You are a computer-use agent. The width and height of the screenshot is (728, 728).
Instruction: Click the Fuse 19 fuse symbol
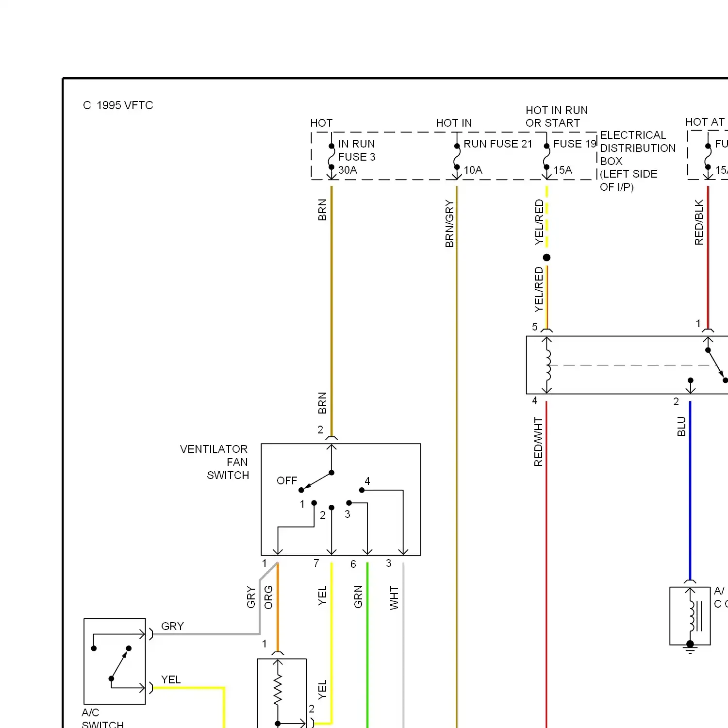pos(546,156)
